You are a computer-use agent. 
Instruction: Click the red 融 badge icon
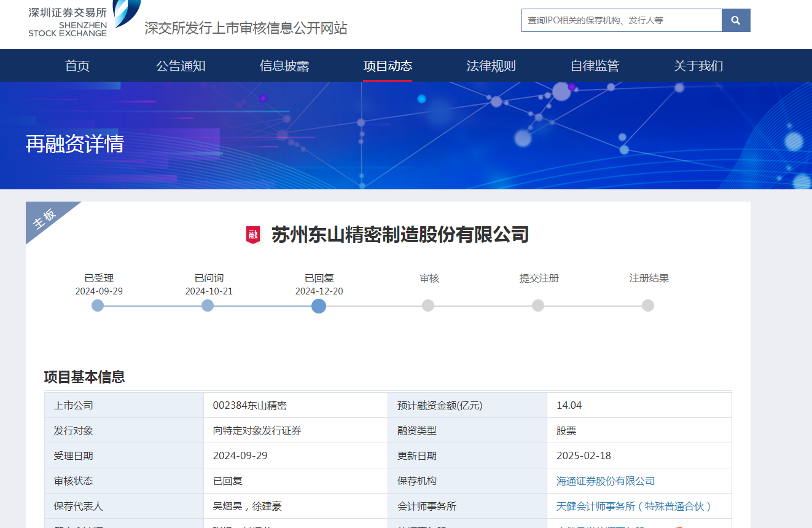253,235
